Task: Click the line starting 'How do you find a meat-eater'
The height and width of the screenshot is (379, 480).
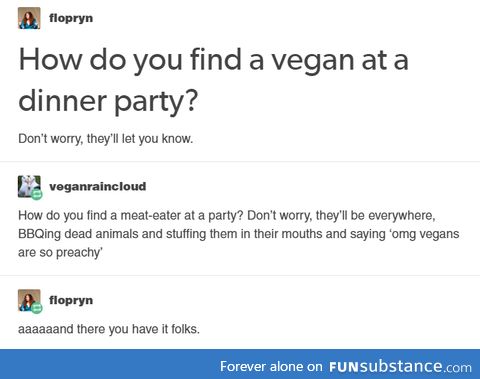Action: 227,215
